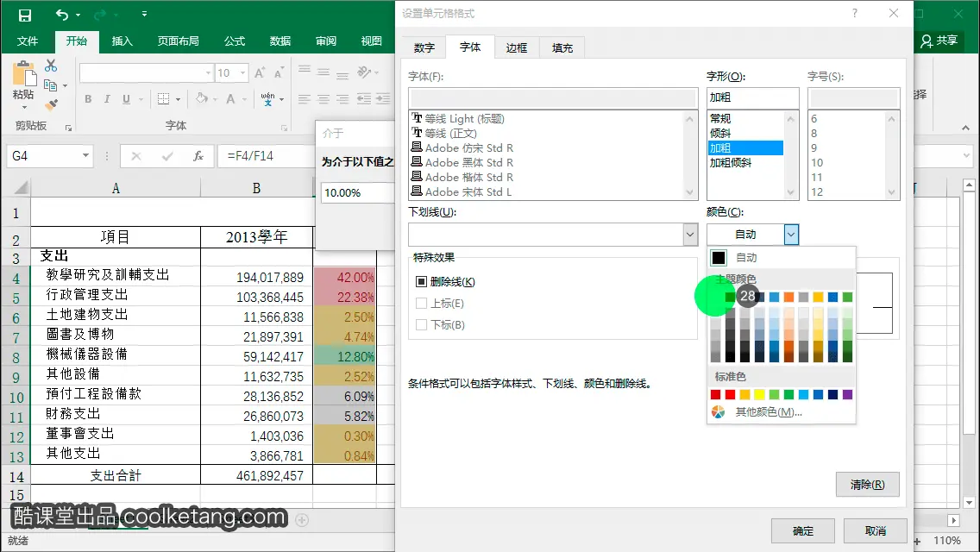Click the 10.00% value input field

357,192
